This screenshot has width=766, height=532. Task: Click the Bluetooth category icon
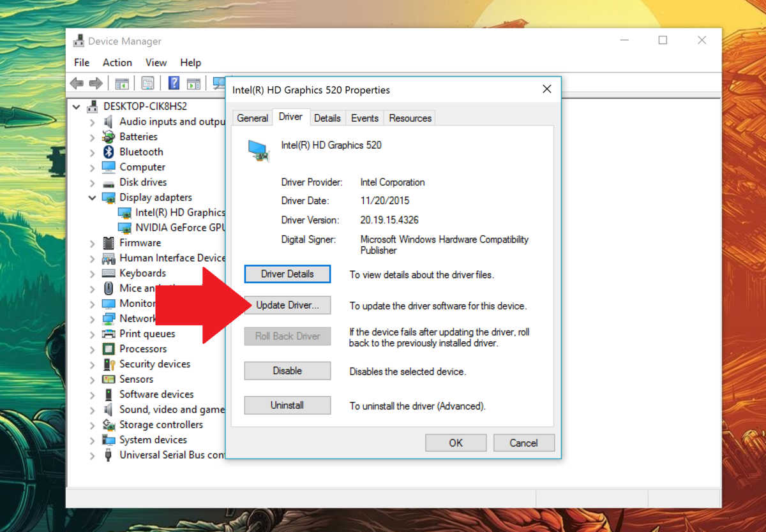[110, 152]
